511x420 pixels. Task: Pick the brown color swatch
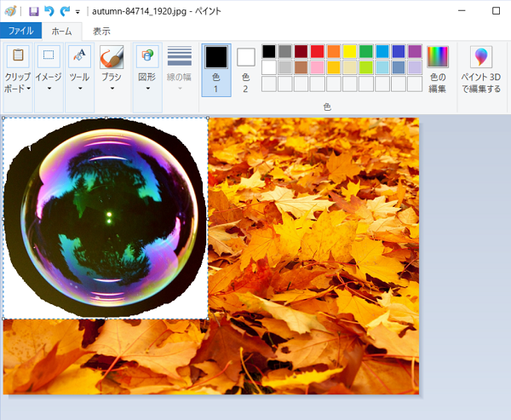click(x=301, y=67)
